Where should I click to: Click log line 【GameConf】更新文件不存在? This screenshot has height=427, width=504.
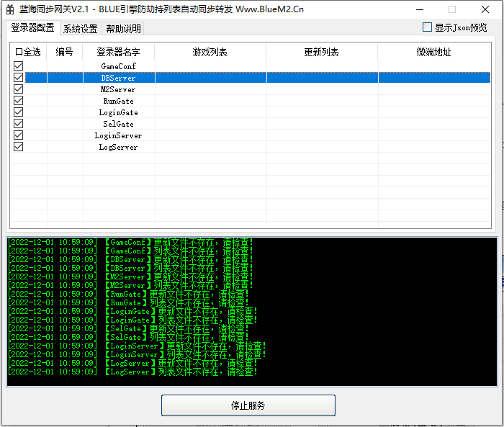pos(130,242)
